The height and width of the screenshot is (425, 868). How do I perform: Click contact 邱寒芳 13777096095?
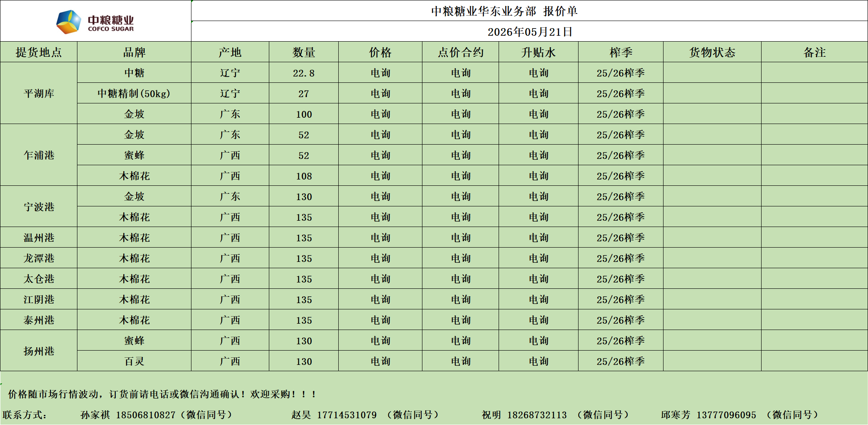pos(740,415)
